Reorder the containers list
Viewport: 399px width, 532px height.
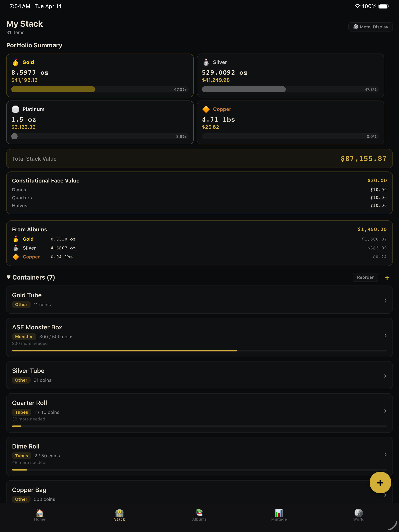(x=365, y=277)
